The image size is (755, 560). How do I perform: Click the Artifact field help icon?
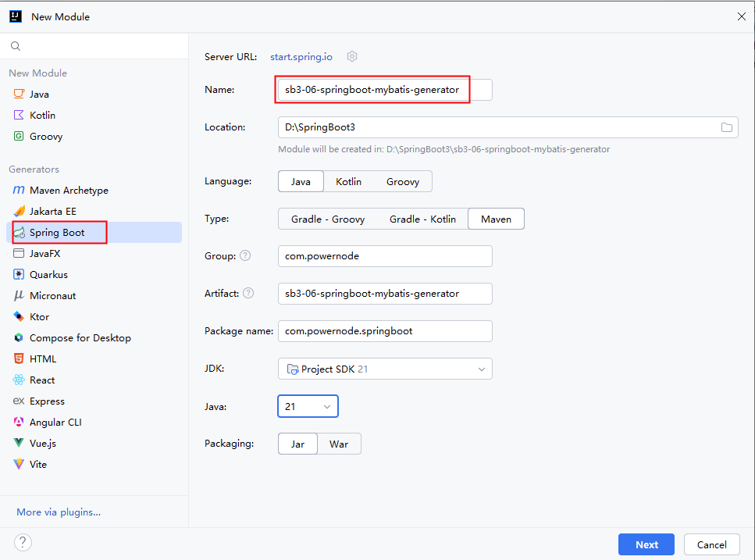248,294
